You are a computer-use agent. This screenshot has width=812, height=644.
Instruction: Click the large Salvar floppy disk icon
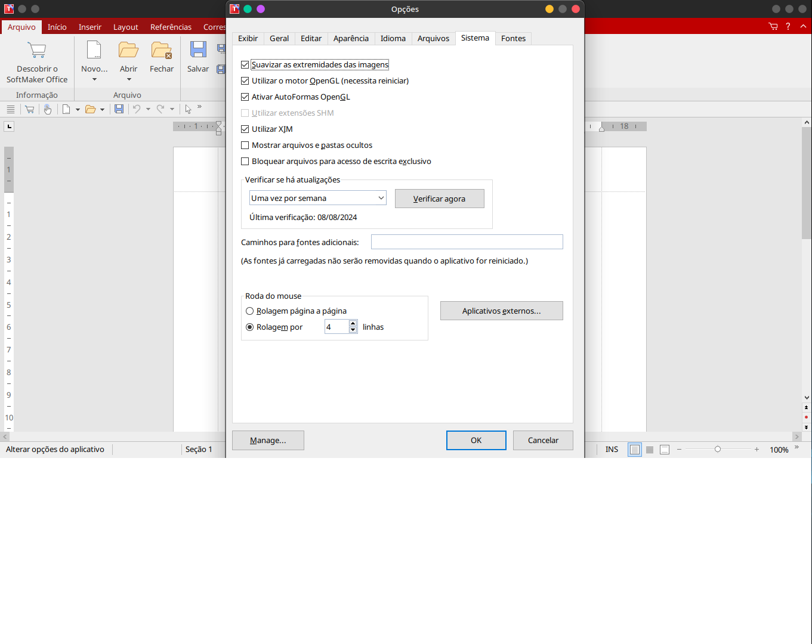[x=198, y=50]
